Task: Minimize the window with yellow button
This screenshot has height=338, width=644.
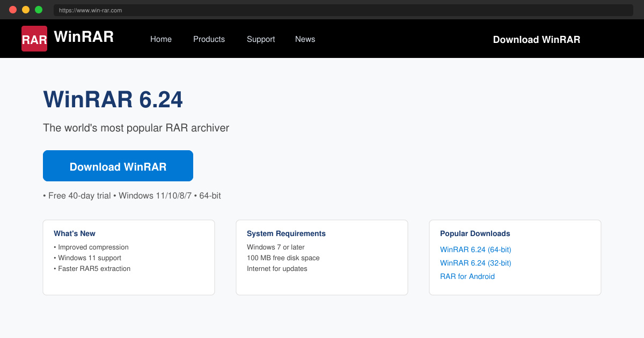Action: click(x=26, y=10)
